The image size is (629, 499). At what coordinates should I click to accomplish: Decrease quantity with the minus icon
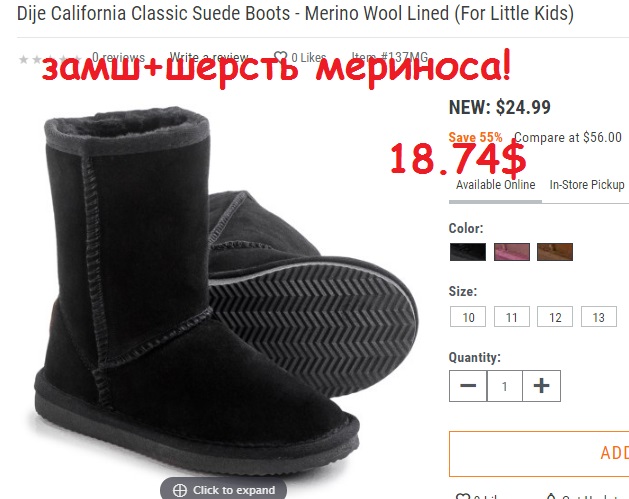click(x=468, y=386)
